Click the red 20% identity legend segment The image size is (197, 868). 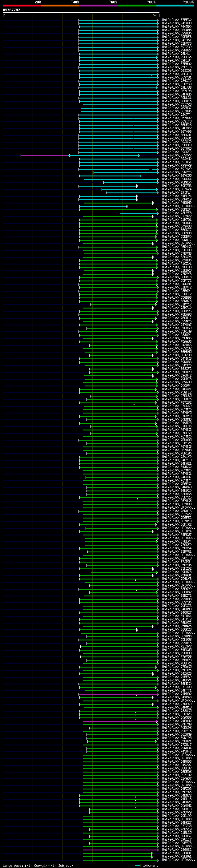tap(22, 6)
